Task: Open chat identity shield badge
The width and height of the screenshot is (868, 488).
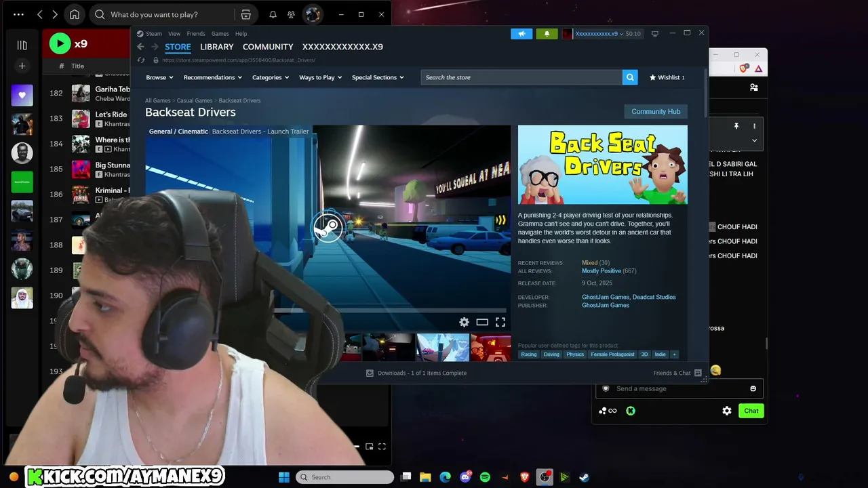Action: (x=606, y=388)
